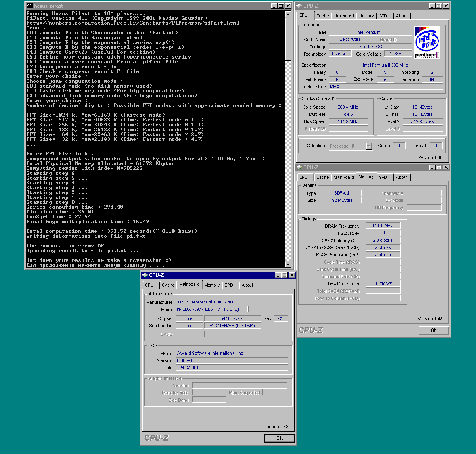Click the Instructions MMX field
Image resolution: width=476 pixels, height=454 pixels.
click(386, 87)
